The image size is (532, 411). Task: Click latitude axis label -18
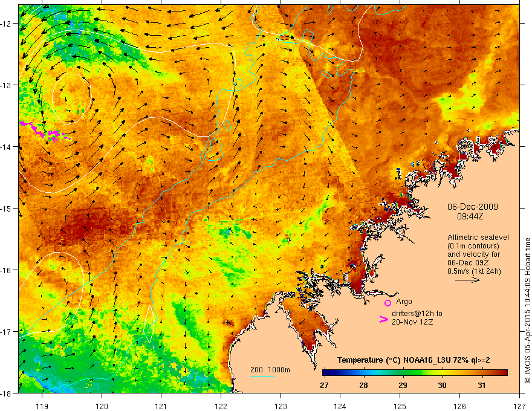coord(6,393)
